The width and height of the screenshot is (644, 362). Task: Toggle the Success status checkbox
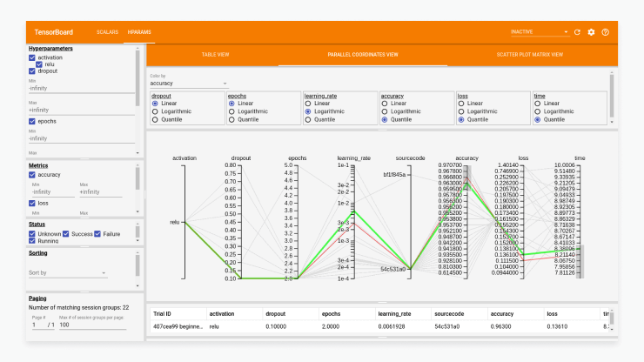(x=66, y=234)
